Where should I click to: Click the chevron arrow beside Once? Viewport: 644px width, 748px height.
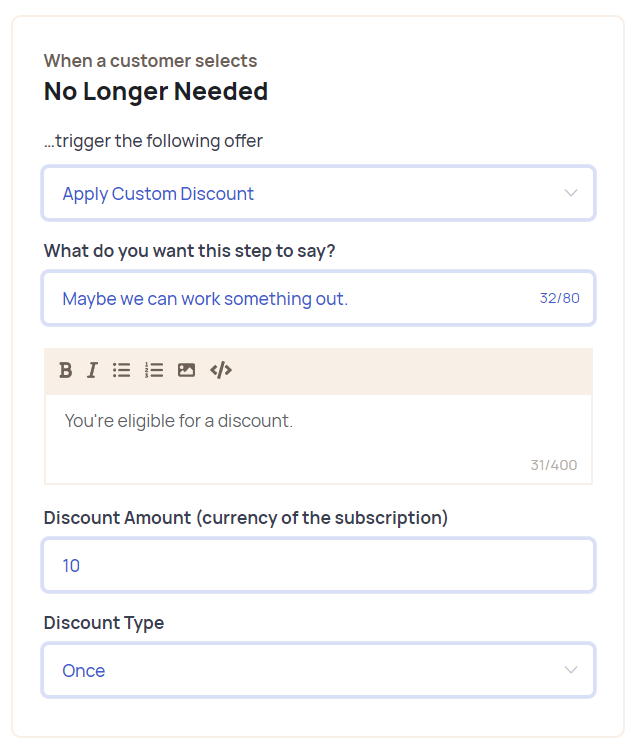571,670
